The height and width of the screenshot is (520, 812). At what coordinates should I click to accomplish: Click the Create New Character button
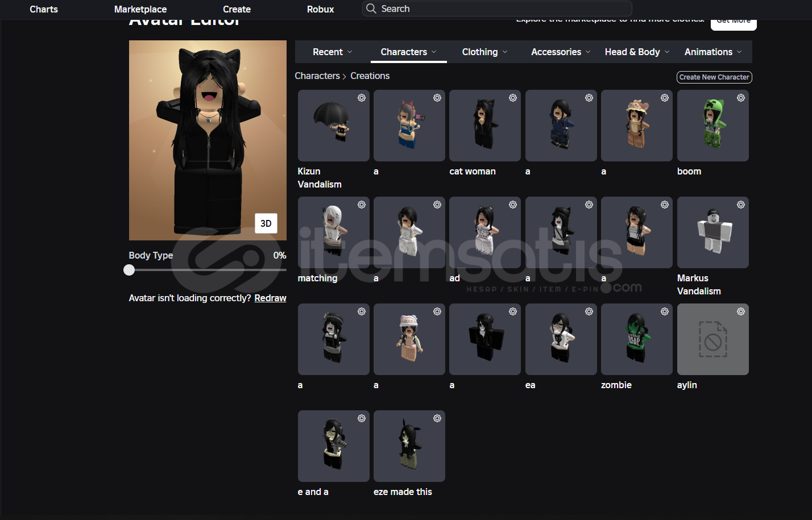(x=714, y=77)
